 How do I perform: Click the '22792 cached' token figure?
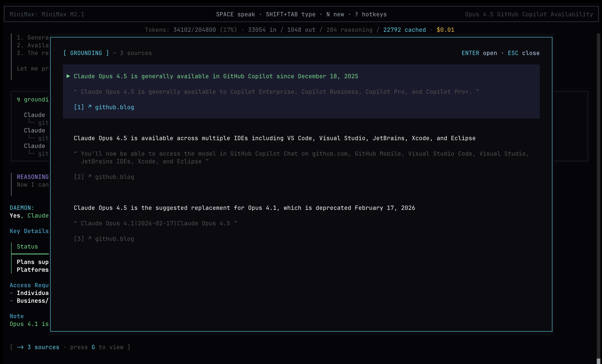404,30
